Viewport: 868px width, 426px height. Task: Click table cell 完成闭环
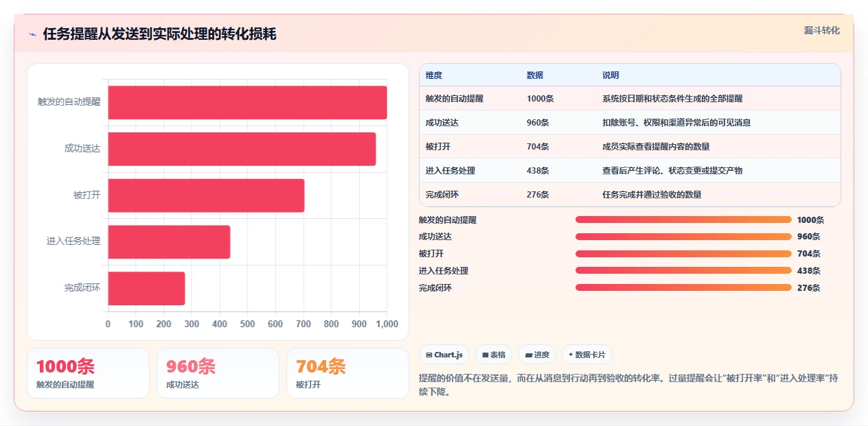[442, 195]
